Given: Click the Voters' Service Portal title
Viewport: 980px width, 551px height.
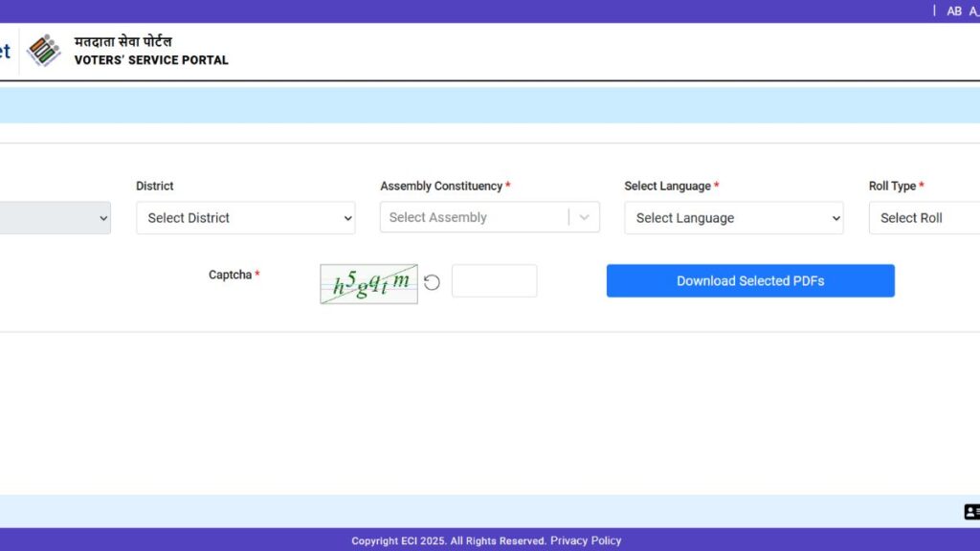Looking at the screenshot, I should tap(149, 59).
